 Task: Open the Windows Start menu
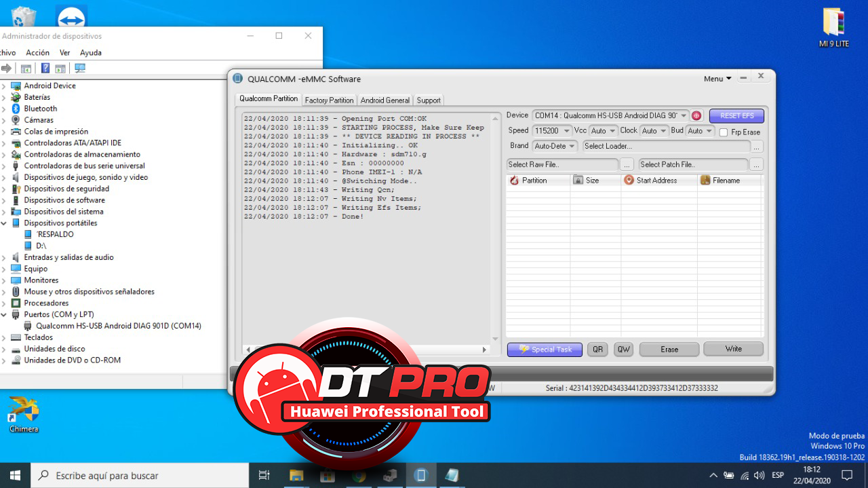pyautogui.click(x=15, y=475)
